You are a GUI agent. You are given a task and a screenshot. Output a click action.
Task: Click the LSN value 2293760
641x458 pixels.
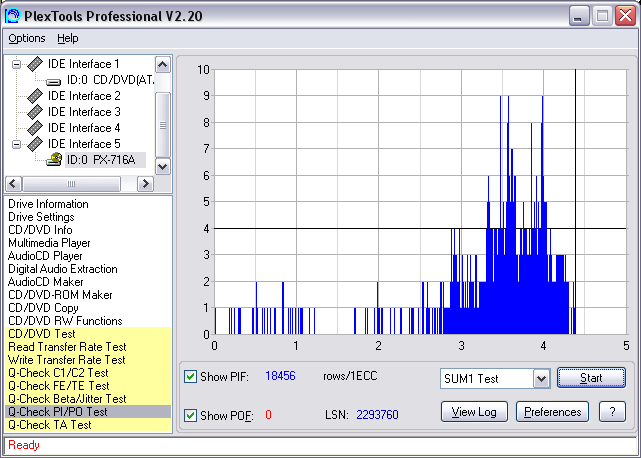point(377,415)
